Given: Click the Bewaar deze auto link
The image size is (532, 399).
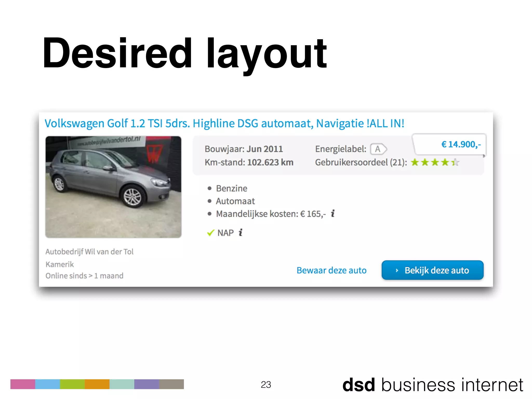Looking at the screenshot, I should tap(331, 270).
